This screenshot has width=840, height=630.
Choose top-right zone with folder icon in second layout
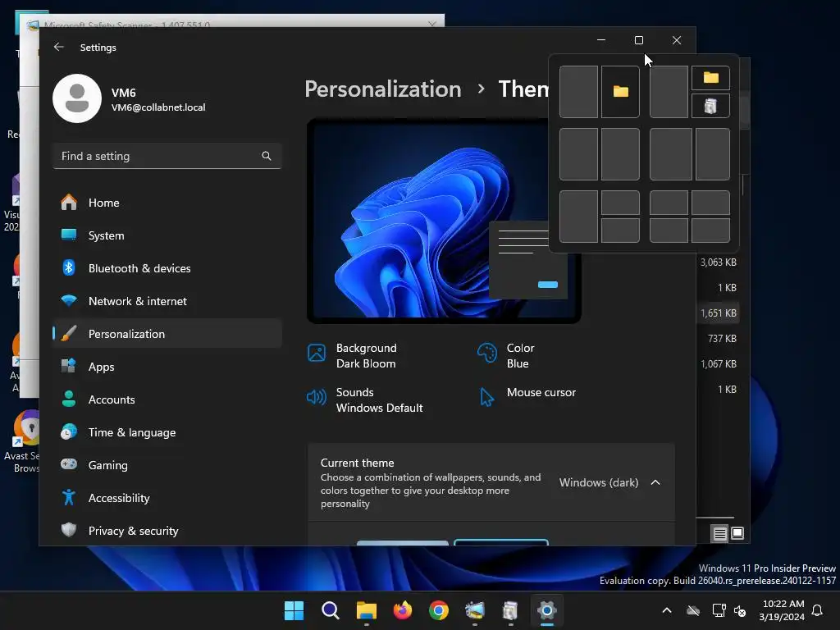[710, 78]
